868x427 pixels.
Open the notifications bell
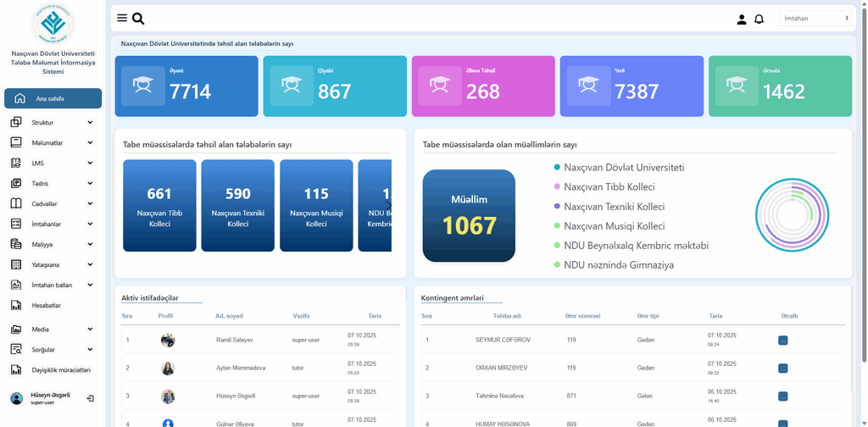[x=759, y=19]
